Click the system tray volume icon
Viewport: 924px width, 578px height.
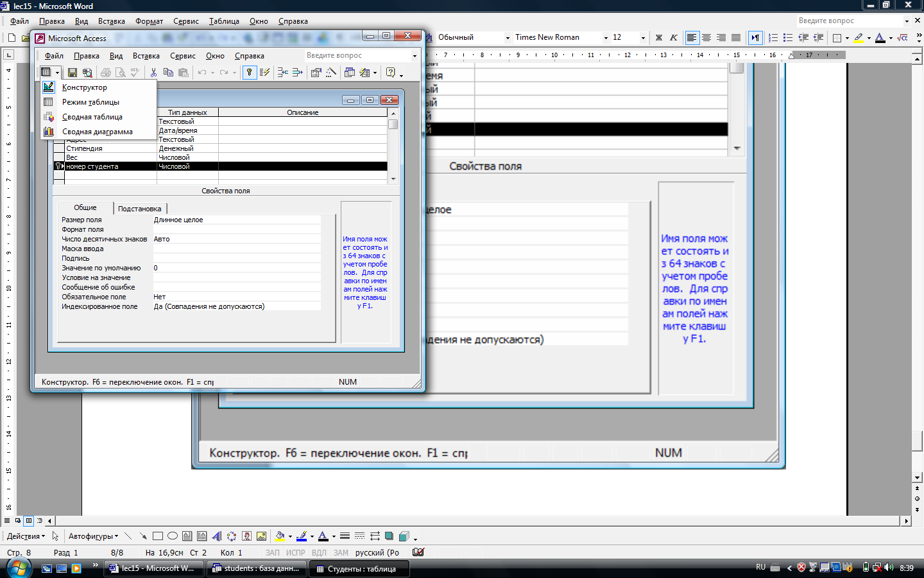(889, 568)
